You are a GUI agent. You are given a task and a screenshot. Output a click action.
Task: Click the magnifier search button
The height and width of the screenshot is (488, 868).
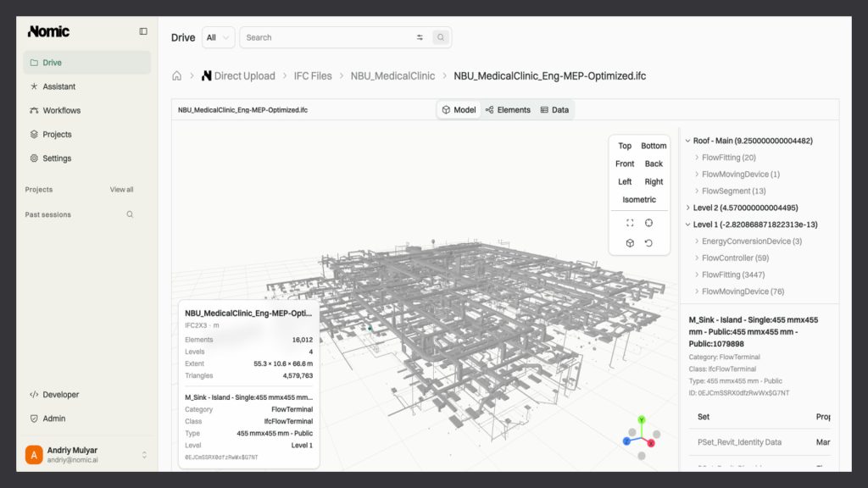tap(441, 37)
